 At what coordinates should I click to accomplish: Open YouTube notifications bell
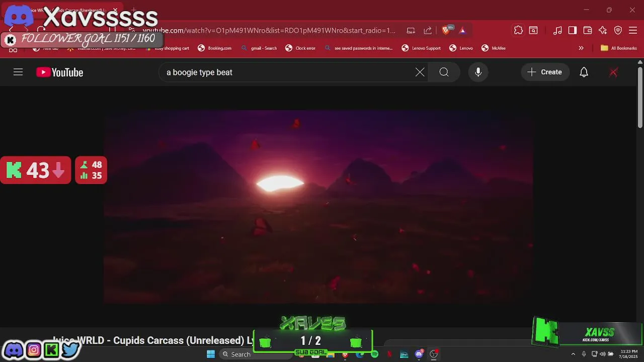point(584,72)
